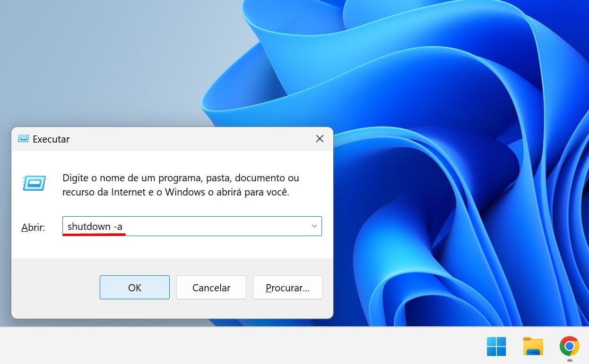The height and width of the screenshot is (364, 589).
Task: Click the Abrir: label
Action: point(33,228)
